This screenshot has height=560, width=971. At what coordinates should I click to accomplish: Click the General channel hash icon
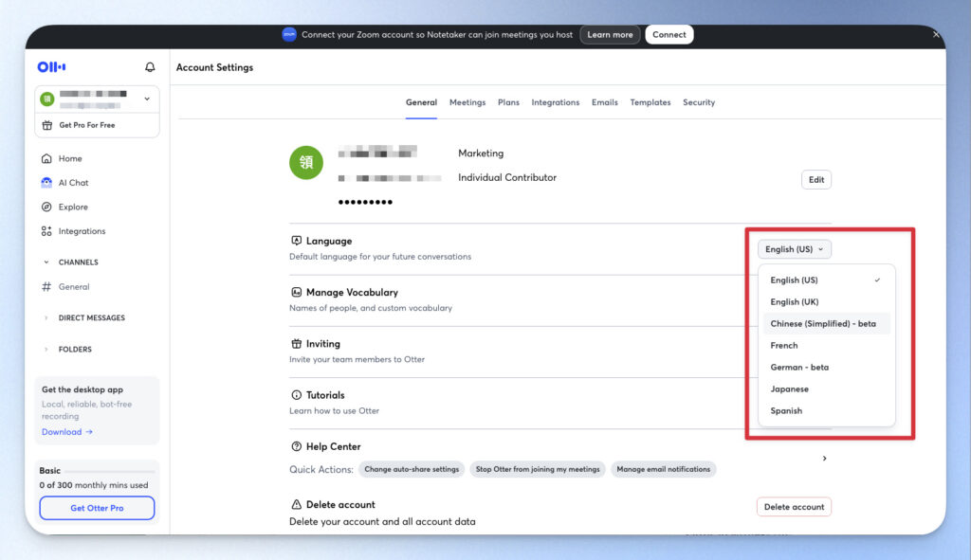tap(46, 286)
